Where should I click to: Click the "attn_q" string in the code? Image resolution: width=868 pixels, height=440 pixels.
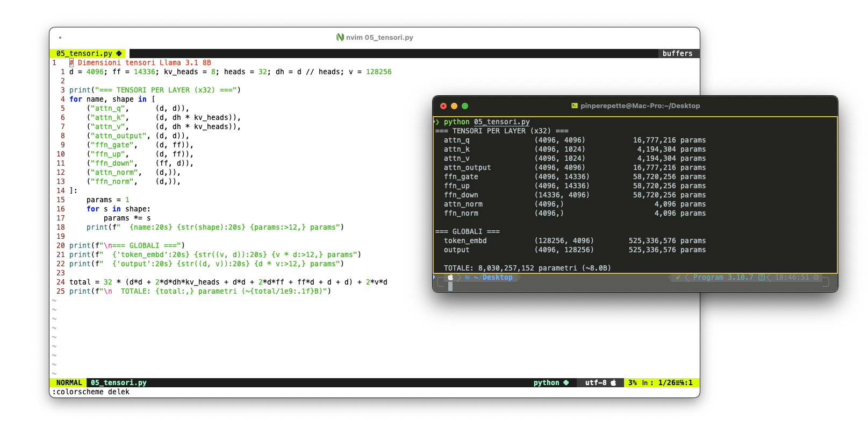tap(107, 108)
